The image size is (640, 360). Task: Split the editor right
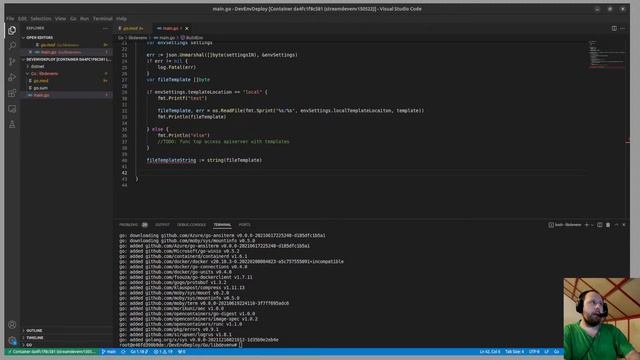coord(614,28)
